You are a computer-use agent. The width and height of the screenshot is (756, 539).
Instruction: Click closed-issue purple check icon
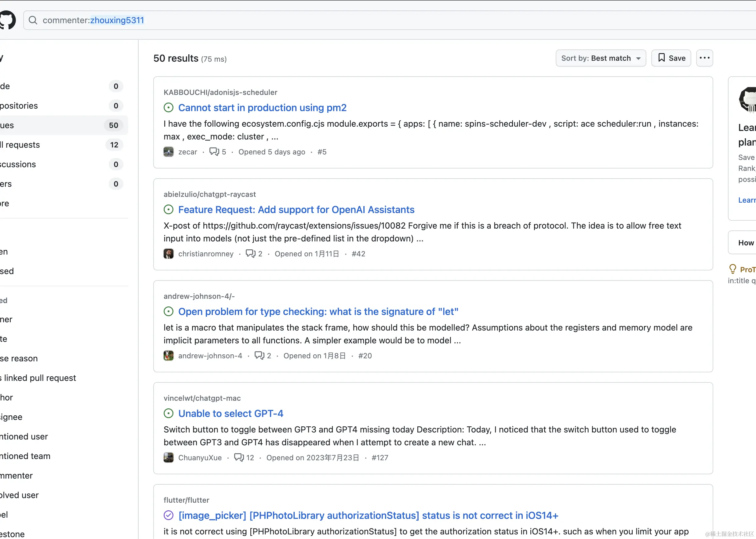169,515
